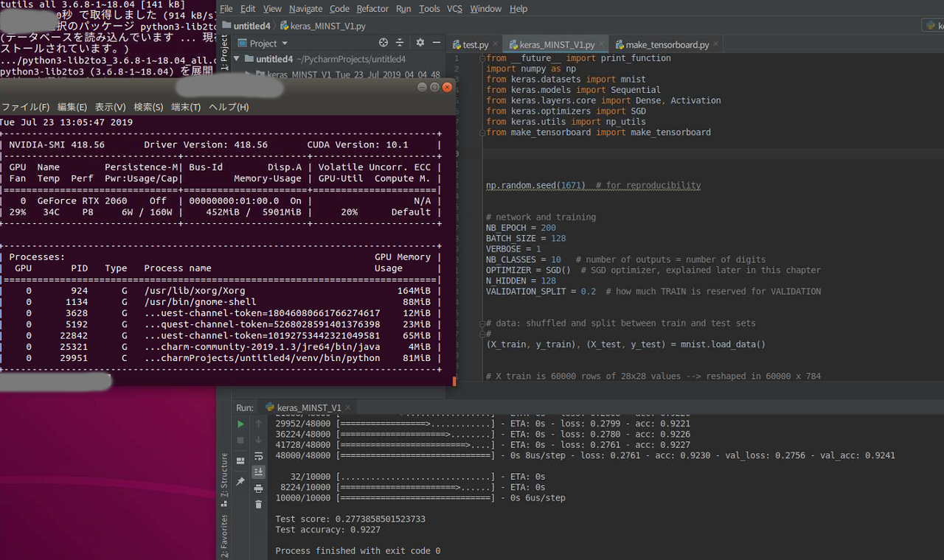
Task: Collapse all nodes in Project panel
Action: 400,41
